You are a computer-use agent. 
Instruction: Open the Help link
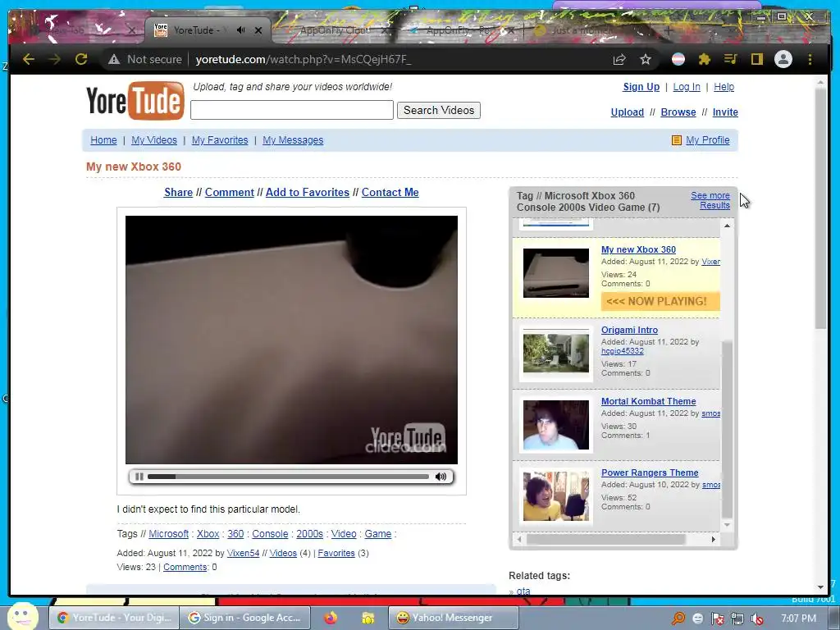[724, 87]
